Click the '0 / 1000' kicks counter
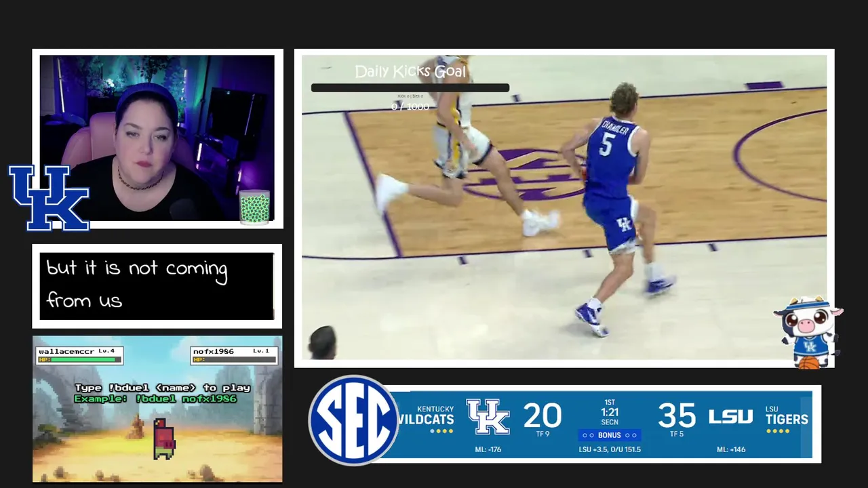Viewport: 868px width, 488px height. (410, 106)
